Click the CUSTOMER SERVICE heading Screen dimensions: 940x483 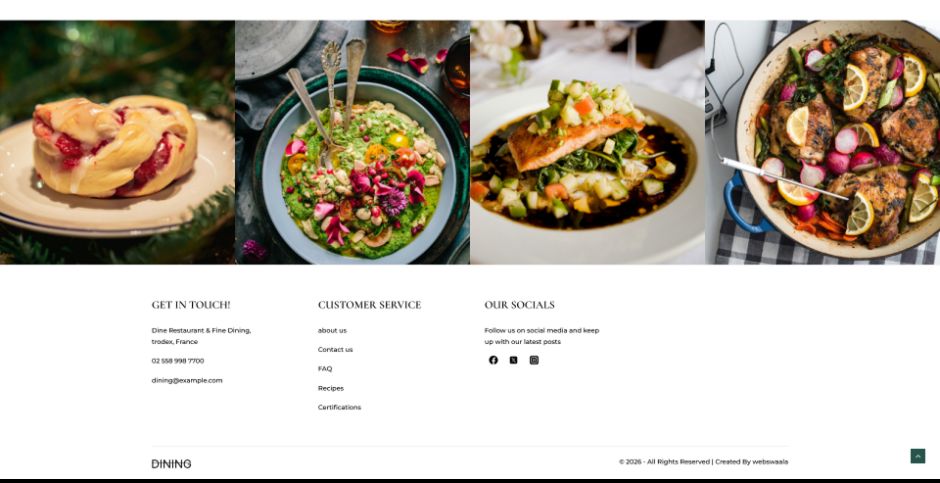pos(369,305)
